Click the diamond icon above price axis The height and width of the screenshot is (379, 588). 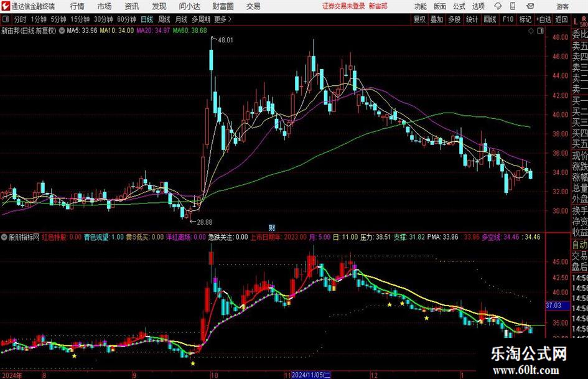[531, 31]
